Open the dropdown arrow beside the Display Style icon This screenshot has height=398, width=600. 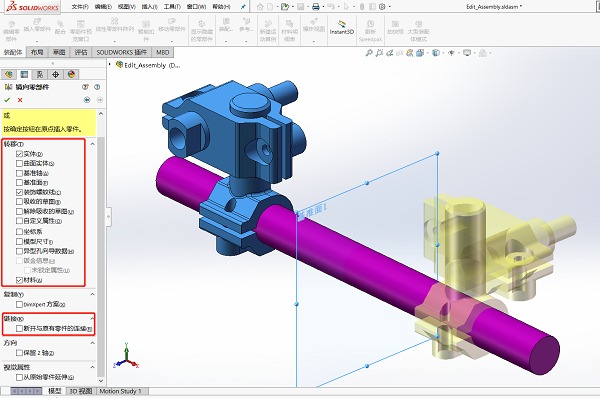pyautogui.click(x=443, y=53)
